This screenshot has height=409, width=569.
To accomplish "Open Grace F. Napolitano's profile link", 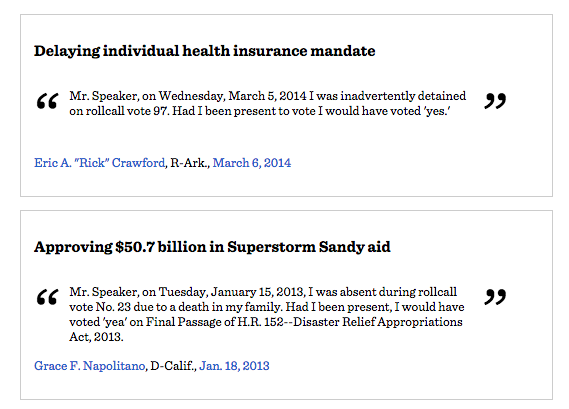I will pyautogui.click(x=90, y=366).
